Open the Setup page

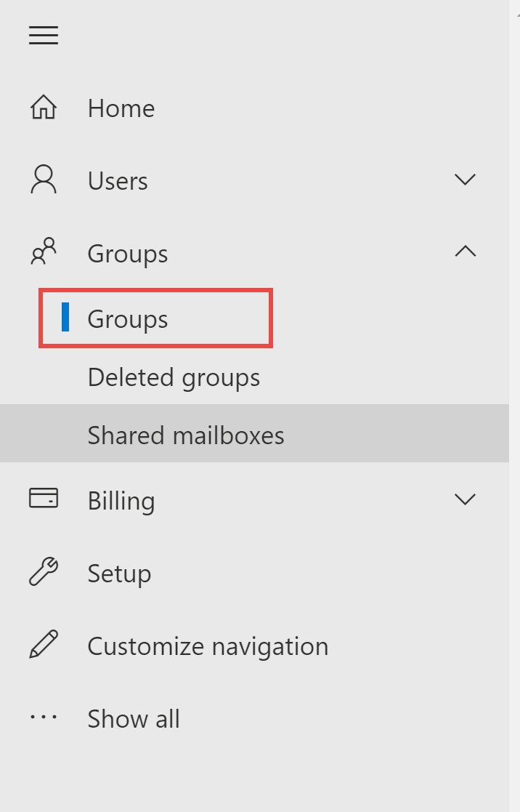(x=119, y=573)
